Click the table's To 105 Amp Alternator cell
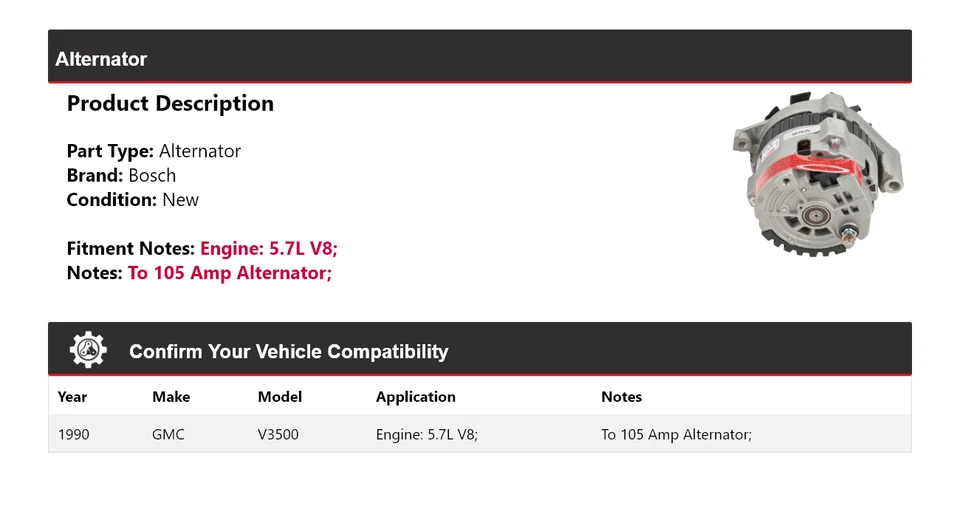 [676, 435]
